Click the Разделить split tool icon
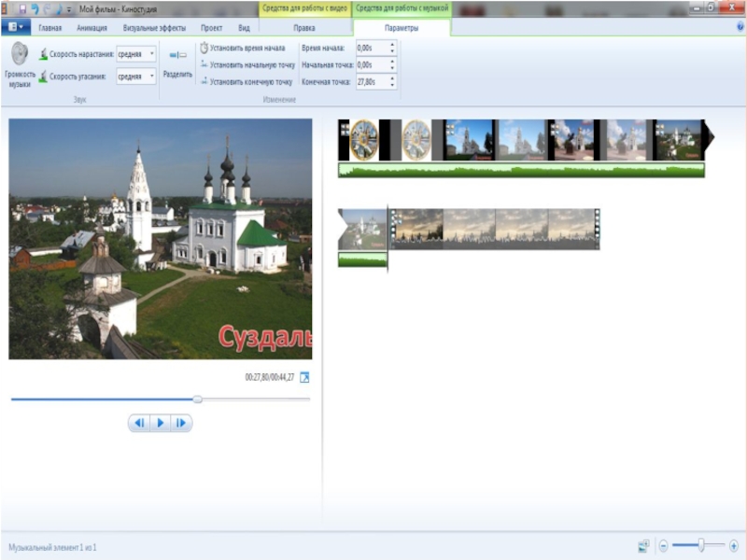Screen dimensions: 747x560 [177, 56]
